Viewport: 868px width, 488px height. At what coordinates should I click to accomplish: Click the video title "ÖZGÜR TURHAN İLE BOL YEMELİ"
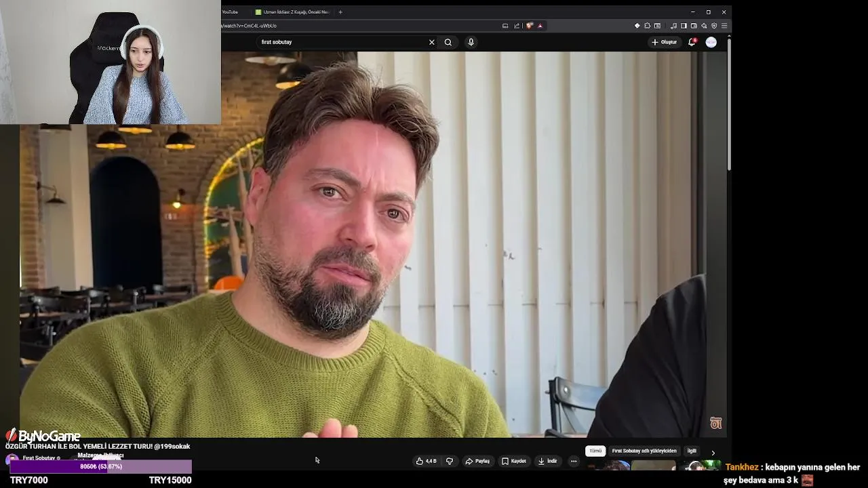[x=98, y=446]
